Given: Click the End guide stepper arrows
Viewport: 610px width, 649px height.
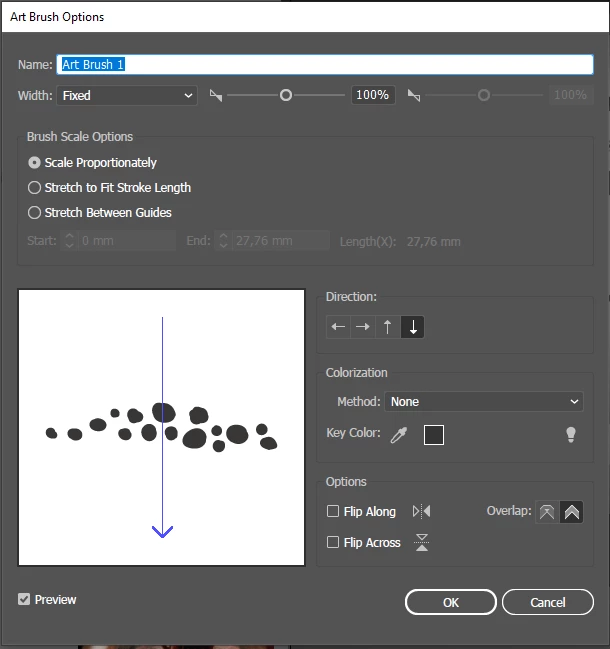Looking at the screenshot, I should click(223, 240).
